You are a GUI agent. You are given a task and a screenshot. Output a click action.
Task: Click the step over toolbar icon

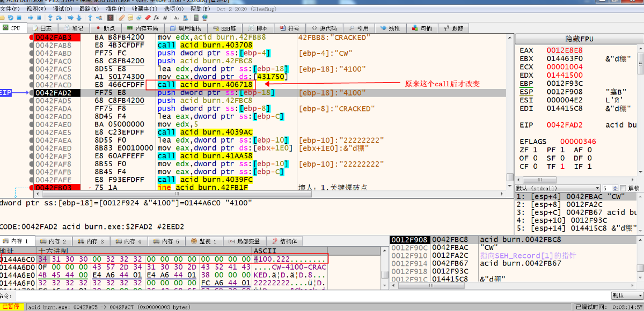pyautogui.click(x=58, y=18)
